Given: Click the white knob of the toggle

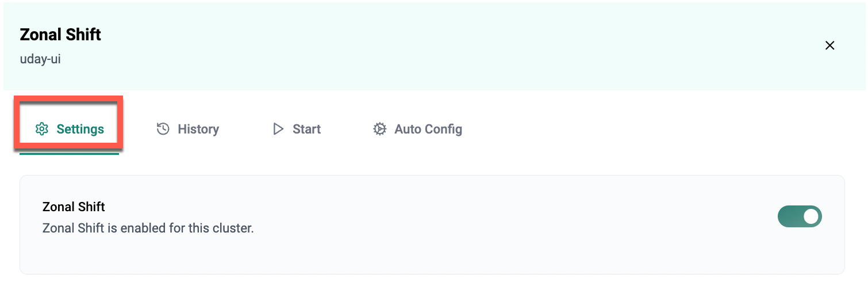Looking at the screenshot, I should click(811, 217).
